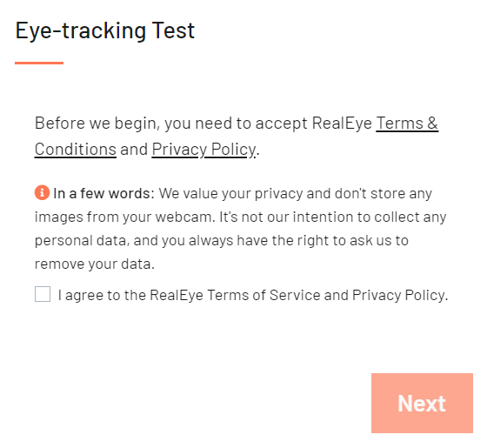The image size is (487, 448).
Task: Click the 'images from your webcam' text
Action: pos(124,217)
